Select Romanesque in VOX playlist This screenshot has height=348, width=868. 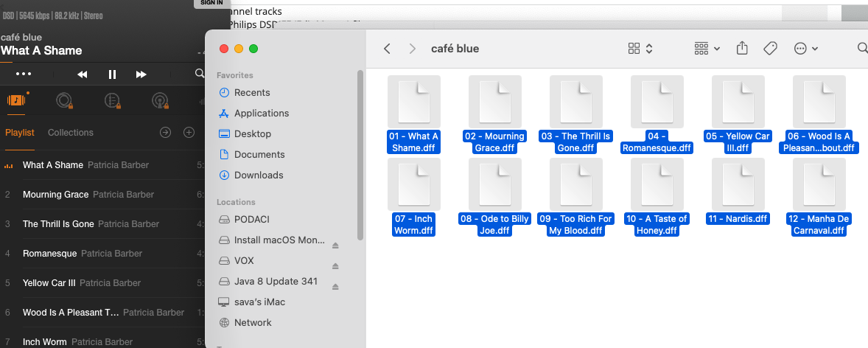point(102,253)
